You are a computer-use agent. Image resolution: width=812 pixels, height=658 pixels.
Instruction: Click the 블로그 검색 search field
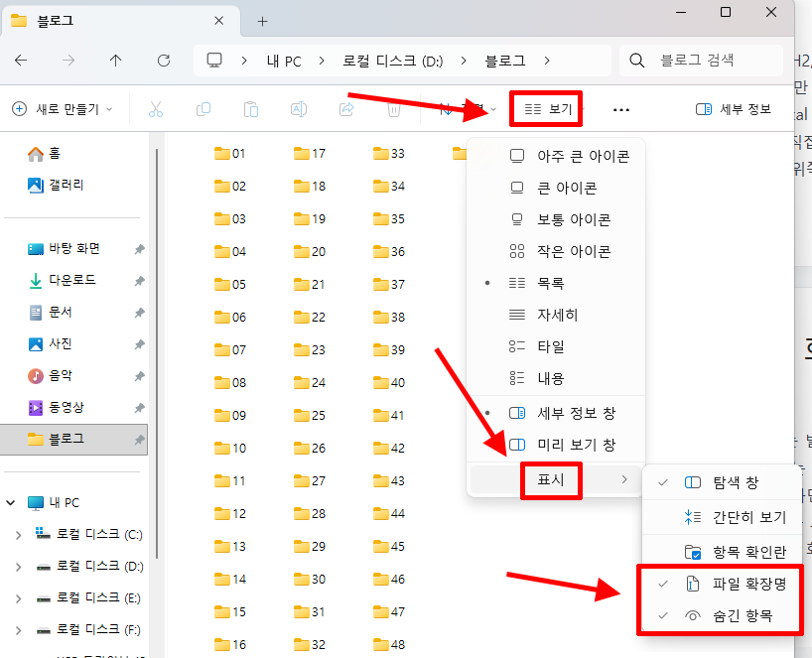[x=701, y=61]
